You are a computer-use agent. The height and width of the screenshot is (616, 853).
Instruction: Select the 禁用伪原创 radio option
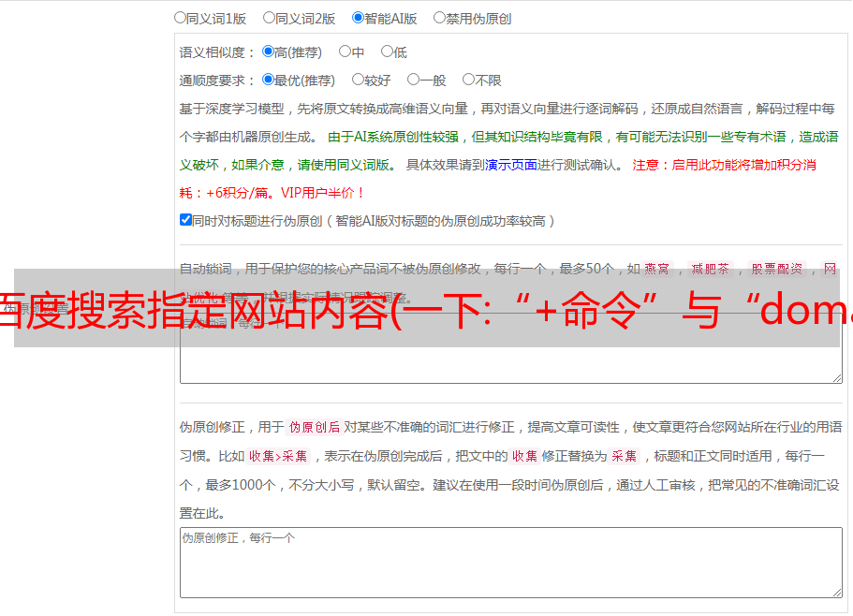pyautogui.click(x=439, y=18)
